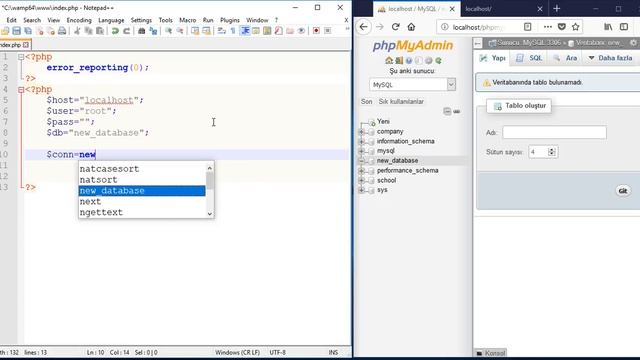The height and width of the screenshot is (360, 640).
Task: Click Firefox reload page button
Action: click(395, 27)
